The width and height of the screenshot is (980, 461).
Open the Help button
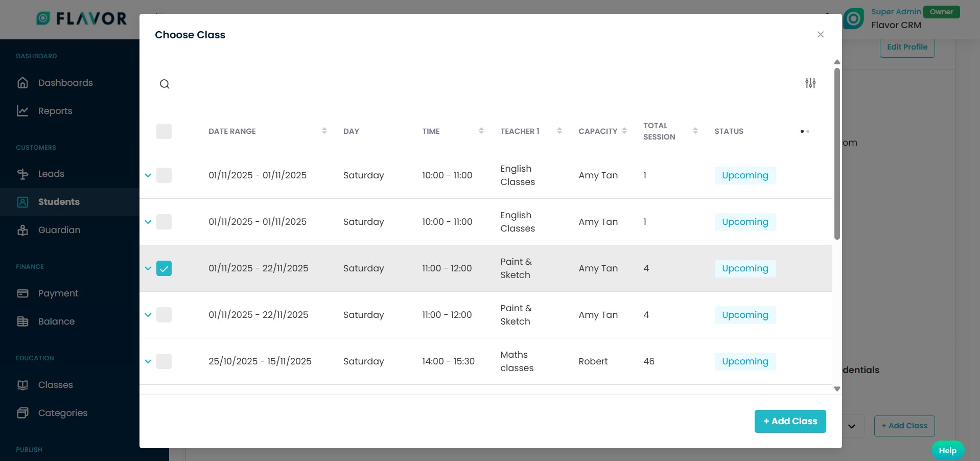tap(947, 450)
